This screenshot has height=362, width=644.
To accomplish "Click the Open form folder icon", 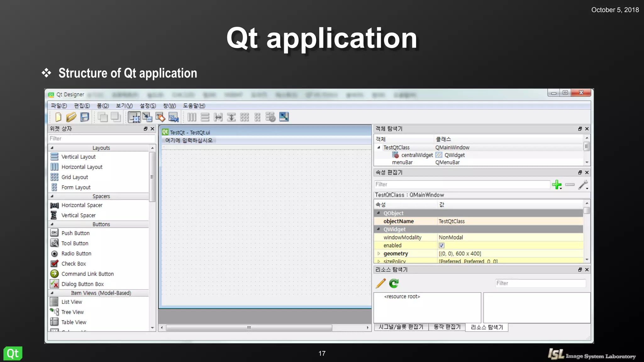I will point(71,117).
